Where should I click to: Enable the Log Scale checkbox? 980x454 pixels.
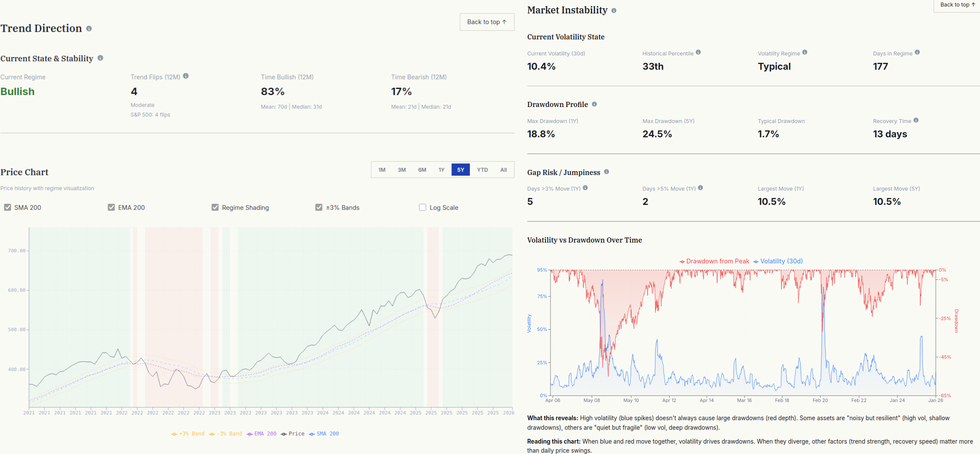click(422, 207)
